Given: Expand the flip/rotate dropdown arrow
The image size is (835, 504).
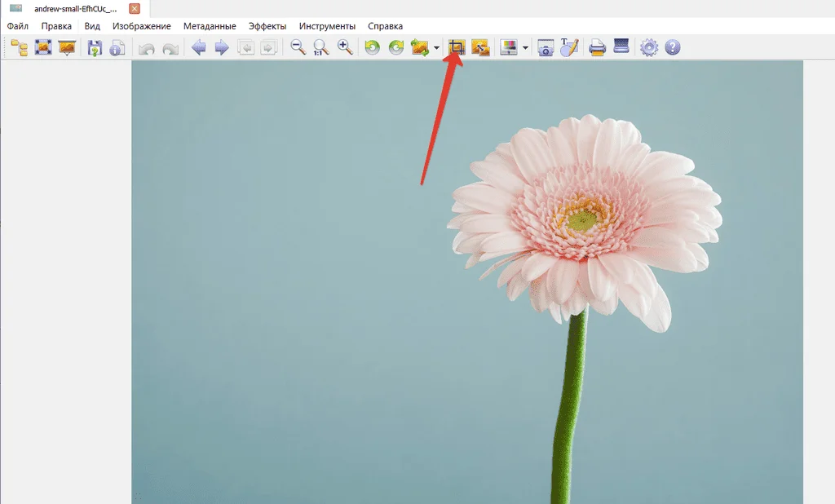Looking at the screenshot, I should (x=437, y=48).
